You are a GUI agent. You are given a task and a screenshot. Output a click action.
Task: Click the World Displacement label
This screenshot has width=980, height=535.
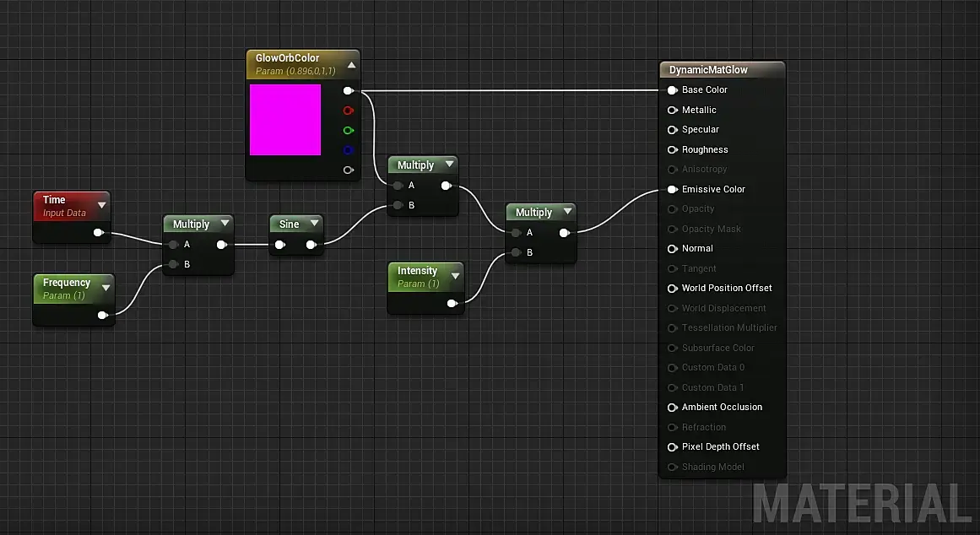tap(723, 308)
